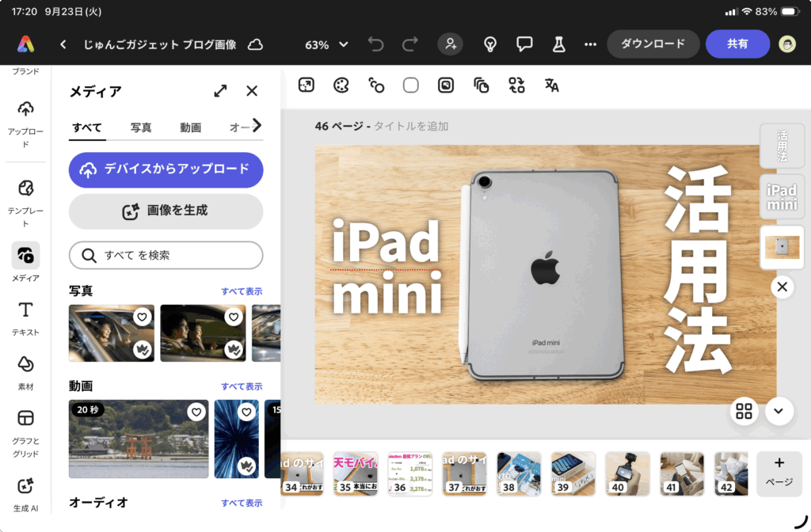
Task: Expand the media panel to full size
Action: click(220, 91)
